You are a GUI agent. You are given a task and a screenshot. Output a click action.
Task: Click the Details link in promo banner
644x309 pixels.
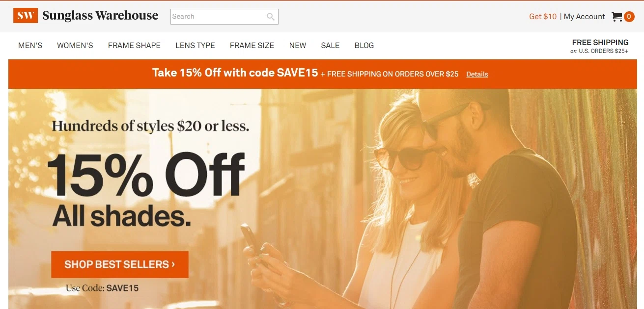(x=477, y=74)
